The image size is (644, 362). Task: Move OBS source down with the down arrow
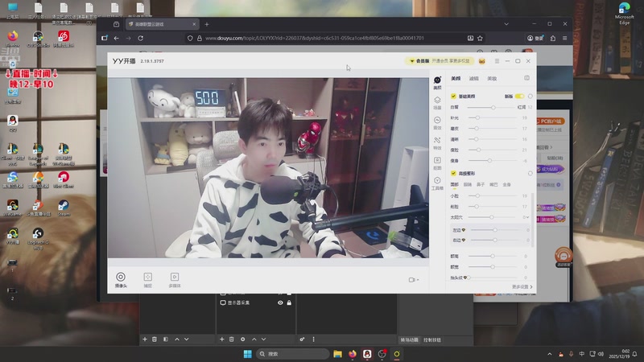(x=264, y=339)
